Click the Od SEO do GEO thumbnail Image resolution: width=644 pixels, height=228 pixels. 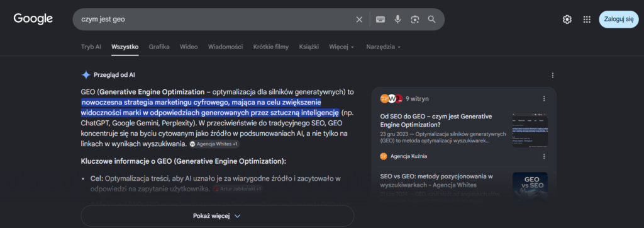pos(530,130)
